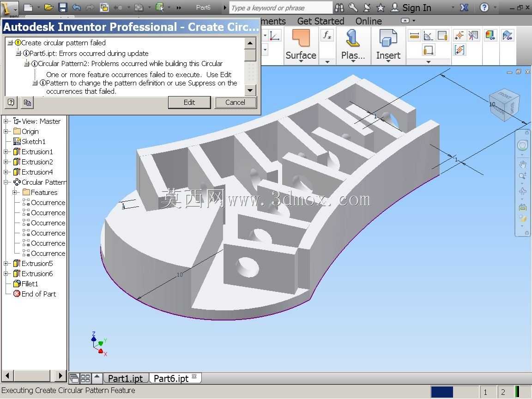Select the UCS axis icon in ribbon
The width and height of the screenshot is (532, 399).
[274, 35]
